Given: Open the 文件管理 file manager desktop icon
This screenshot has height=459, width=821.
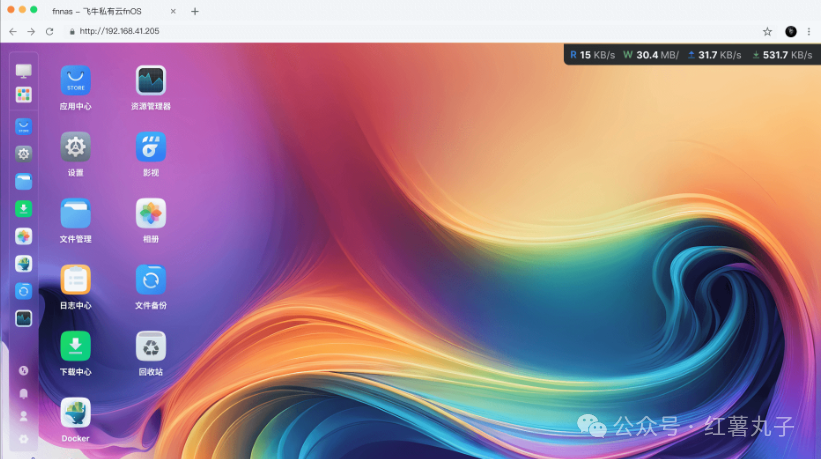Looking at the screenshot, I should point(75,214).
